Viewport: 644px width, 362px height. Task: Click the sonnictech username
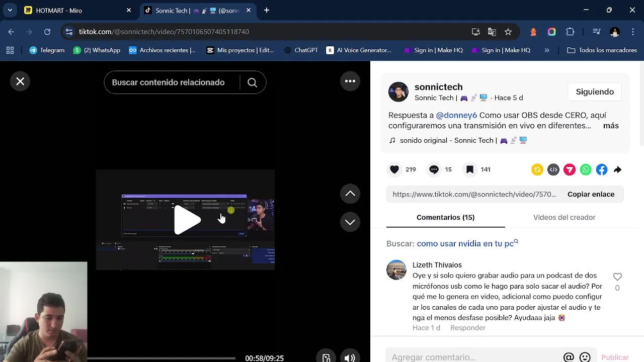438,87
